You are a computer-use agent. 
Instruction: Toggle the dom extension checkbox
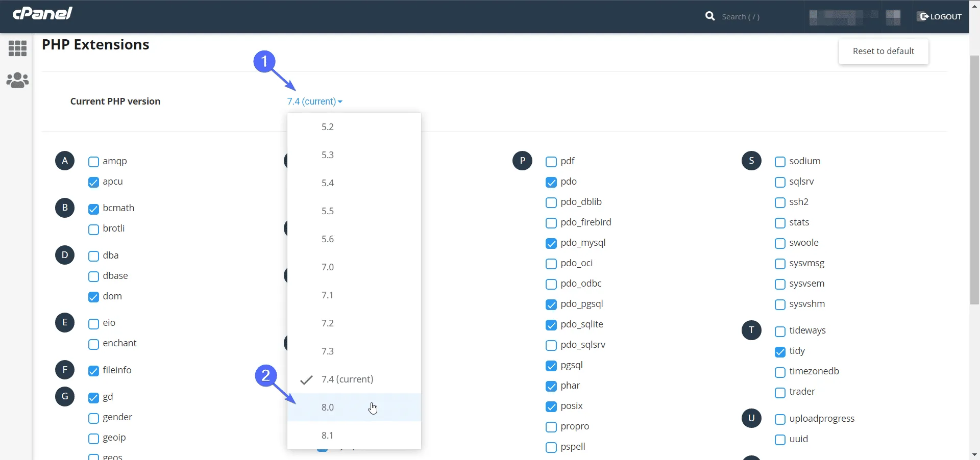tap(93, 297)
